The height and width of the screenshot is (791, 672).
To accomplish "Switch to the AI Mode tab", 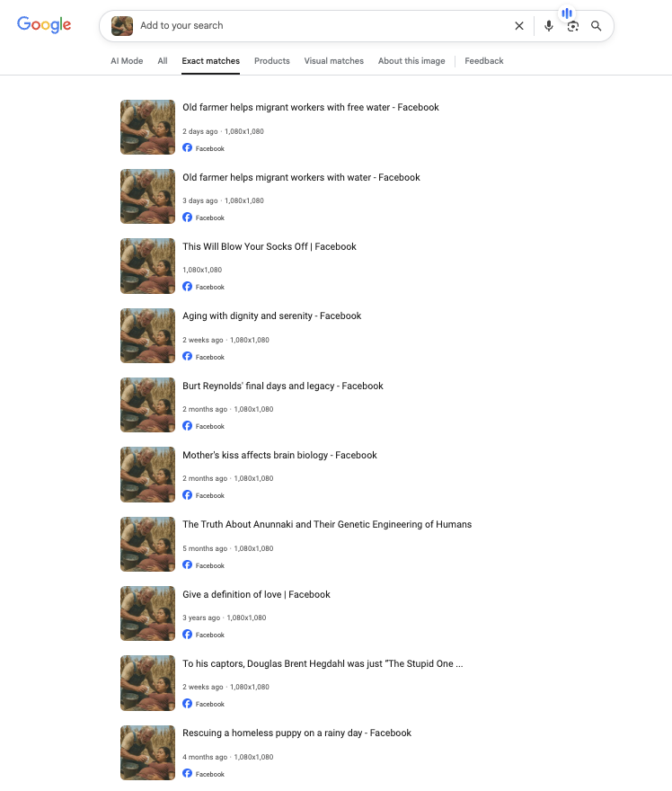I will 127,60.
